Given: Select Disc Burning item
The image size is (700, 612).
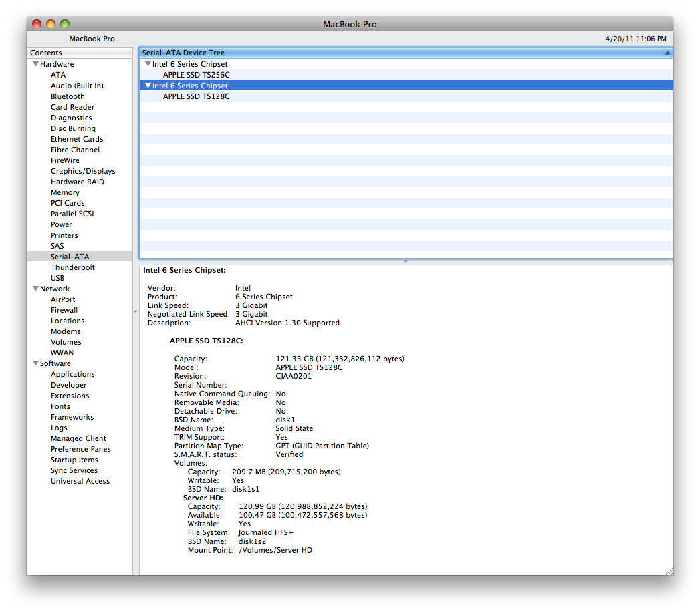Looking at the screenshot, I should (x=73, y=128).
